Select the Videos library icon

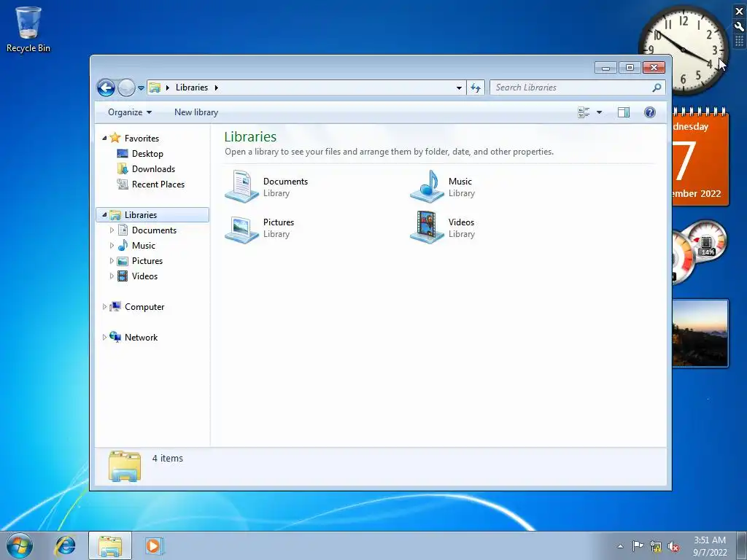tap(427, 227)
